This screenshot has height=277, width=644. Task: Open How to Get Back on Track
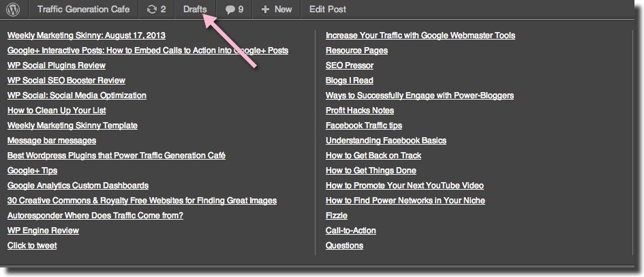coord(373,156)
